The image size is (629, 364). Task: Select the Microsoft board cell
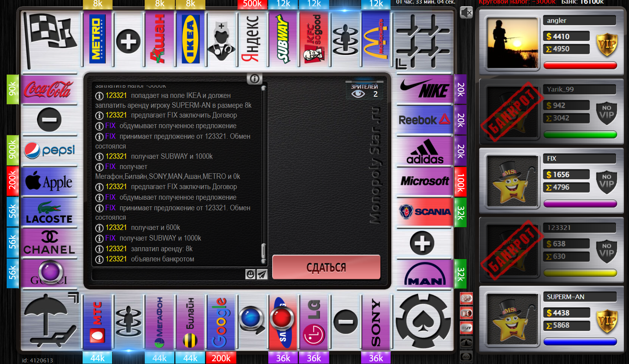[x=424, y=182]
